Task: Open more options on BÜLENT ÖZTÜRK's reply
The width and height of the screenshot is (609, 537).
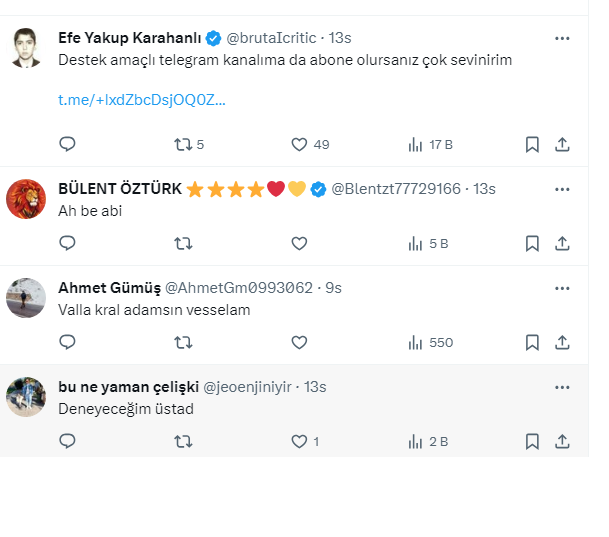Action: 562,189
